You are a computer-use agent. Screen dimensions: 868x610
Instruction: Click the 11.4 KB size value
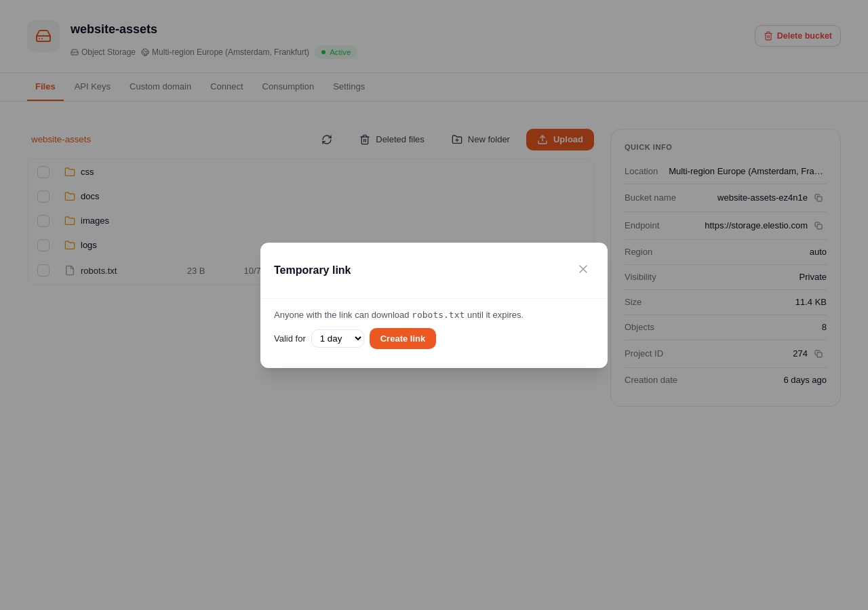[811, 302]
